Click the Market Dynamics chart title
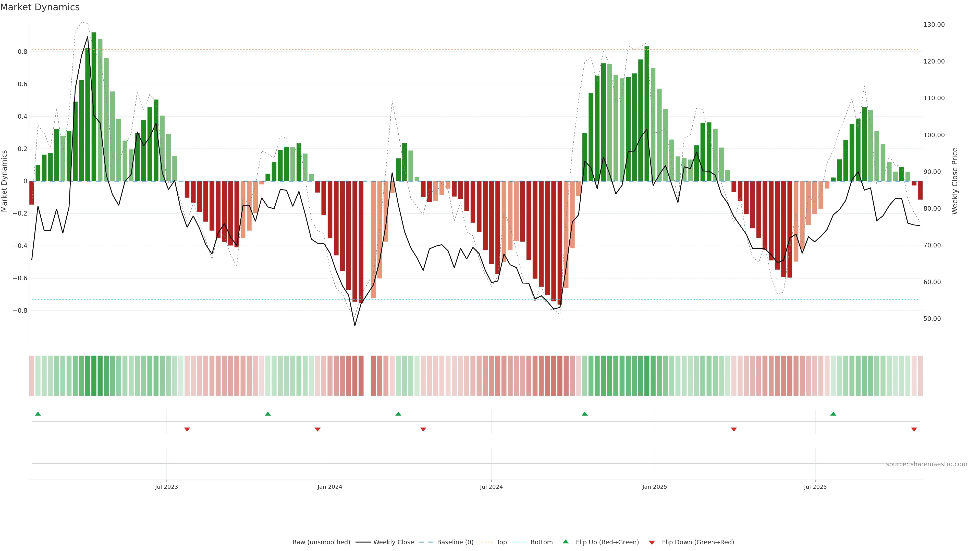The width and height of the screenshot is (980, 551). pos(40,7)
